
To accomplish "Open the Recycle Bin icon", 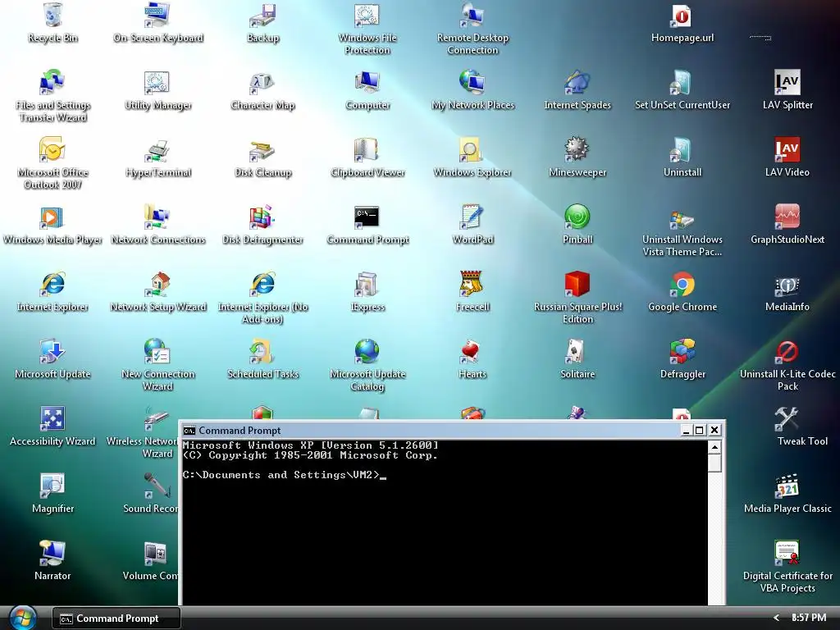I will coord(52,16).
